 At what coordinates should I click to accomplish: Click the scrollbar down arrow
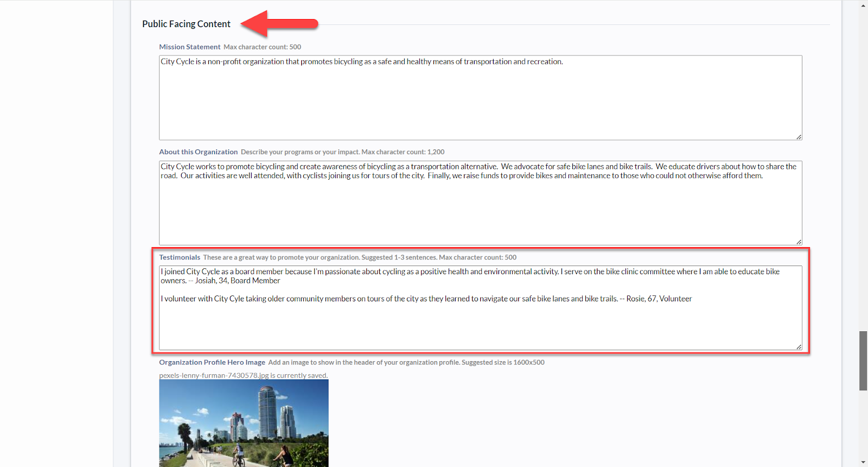pos(863,462)
